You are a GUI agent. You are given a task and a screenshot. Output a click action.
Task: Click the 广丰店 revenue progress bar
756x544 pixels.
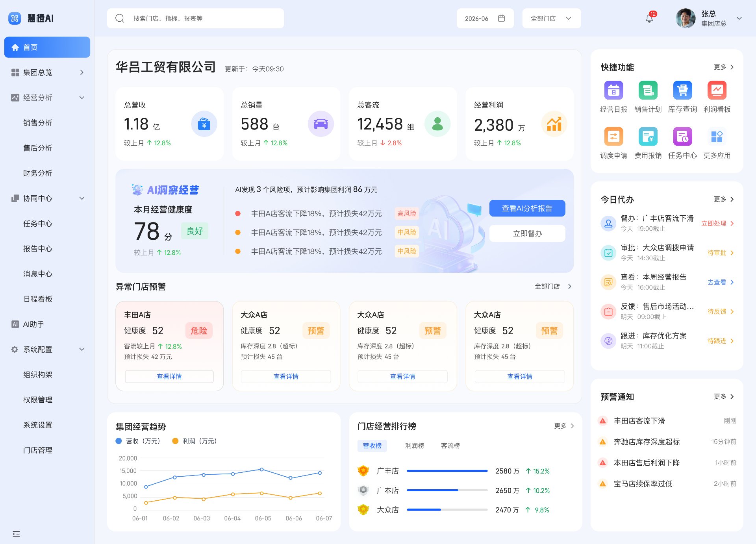(x=447, y=471)
